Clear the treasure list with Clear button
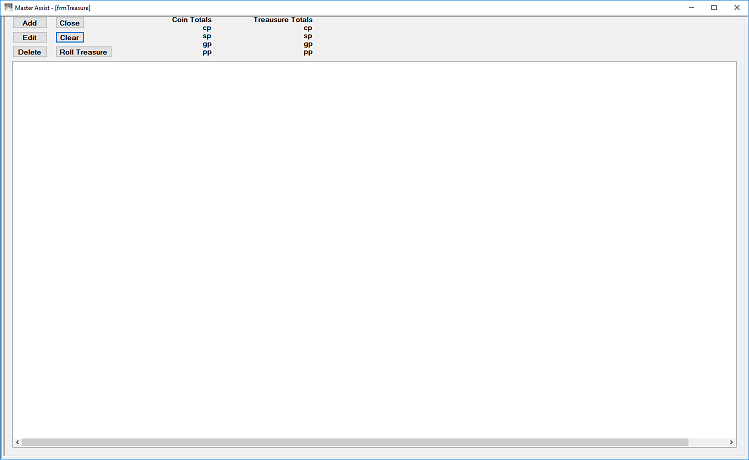Image resolution: width=749 pixels, height=460 pixels. pos(70,37)
